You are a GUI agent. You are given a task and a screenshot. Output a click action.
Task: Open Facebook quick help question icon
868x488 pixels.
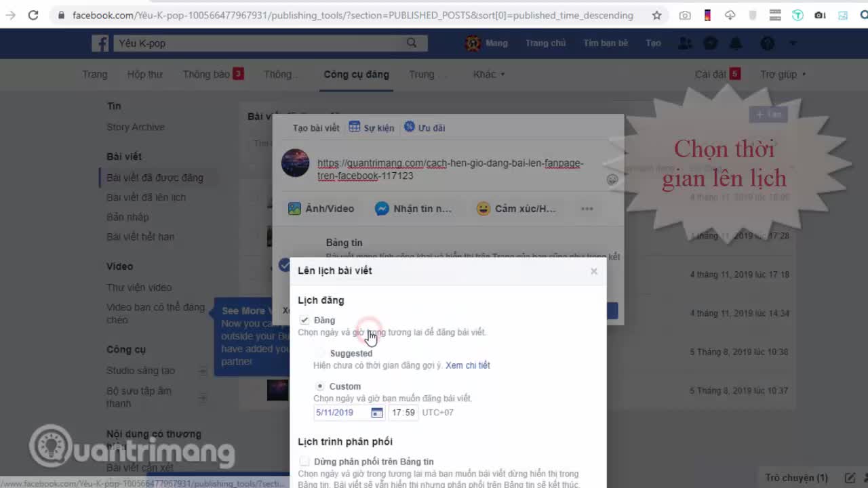coord(768,43)
